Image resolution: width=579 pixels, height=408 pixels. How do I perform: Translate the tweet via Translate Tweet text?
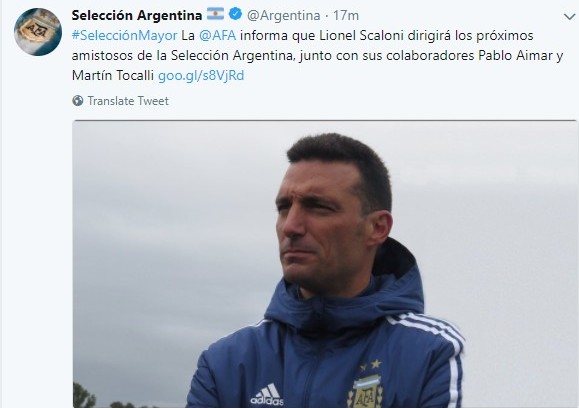click(128, 101)
